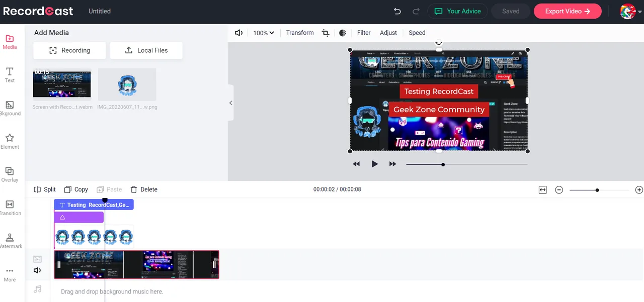The width and height of the screenshot is (644, 302).
Task: Collapse the media panel with the arrow
Action: 230,103
